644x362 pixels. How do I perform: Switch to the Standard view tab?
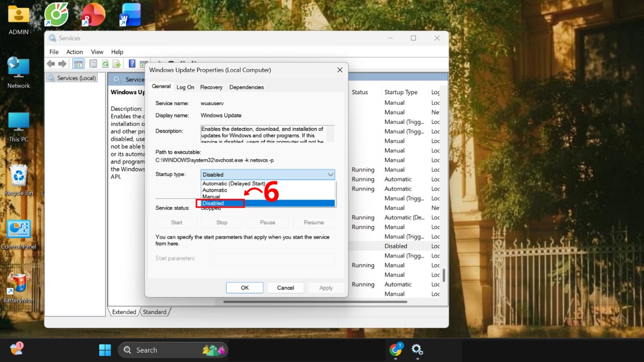click(x=155, y=312)
